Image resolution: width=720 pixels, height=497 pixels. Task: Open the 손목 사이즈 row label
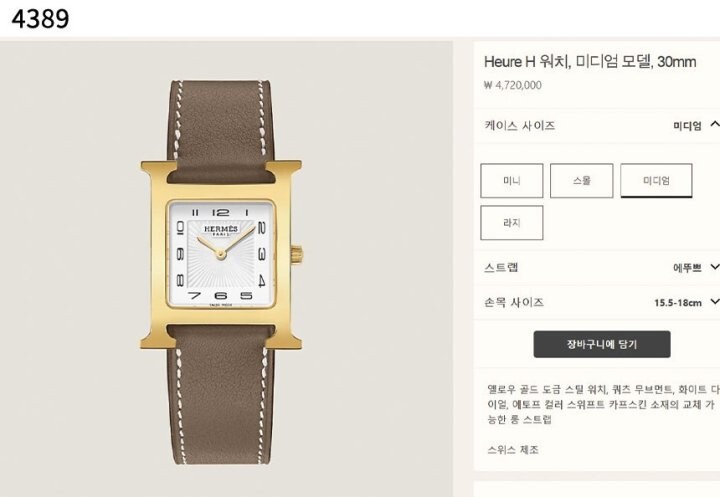coord(514,302)
